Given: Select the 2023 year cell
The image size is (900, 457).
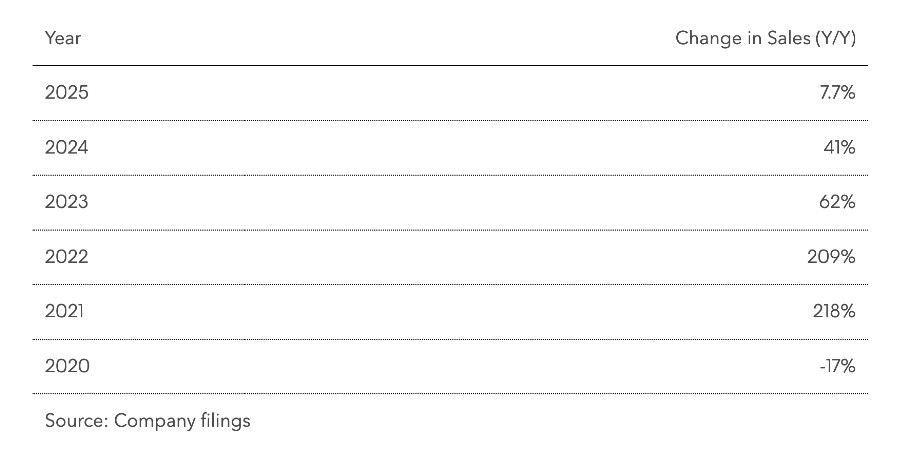Looking at the screenshot, I should pyautogui.click(x=67, y=202).
